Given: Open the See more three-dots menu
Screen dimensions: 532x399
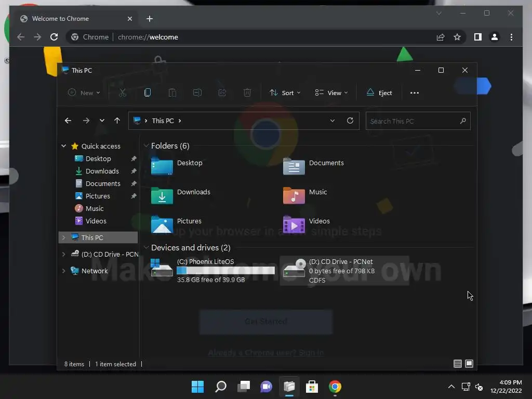Looking at the screenshot, I should click(414, 92).
